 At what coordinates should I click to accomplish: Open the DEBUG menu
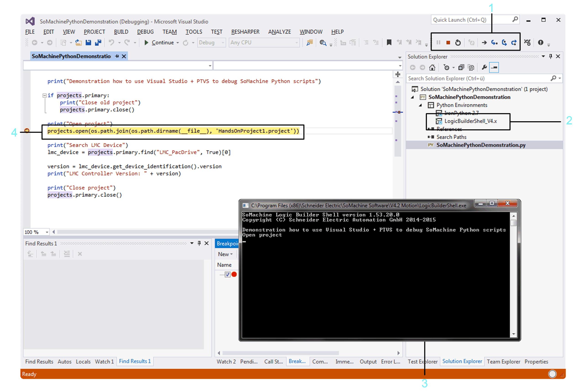[145, 32]
